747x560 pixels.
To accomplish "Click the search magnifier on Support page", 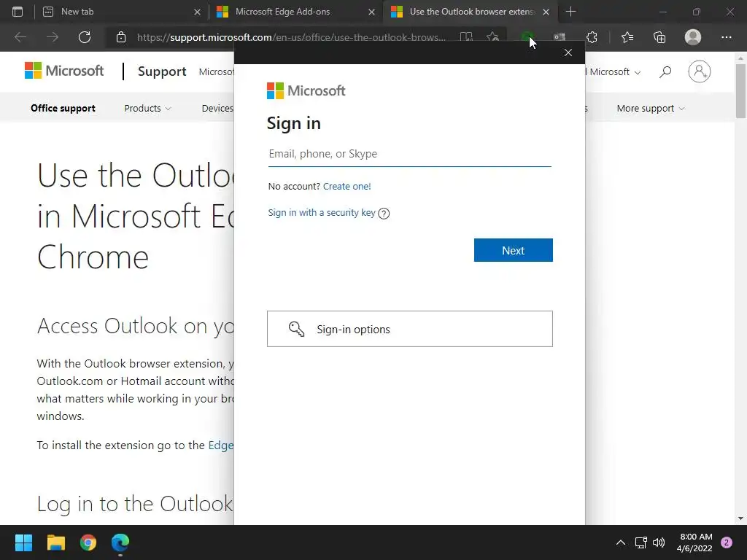I will 665,72.
